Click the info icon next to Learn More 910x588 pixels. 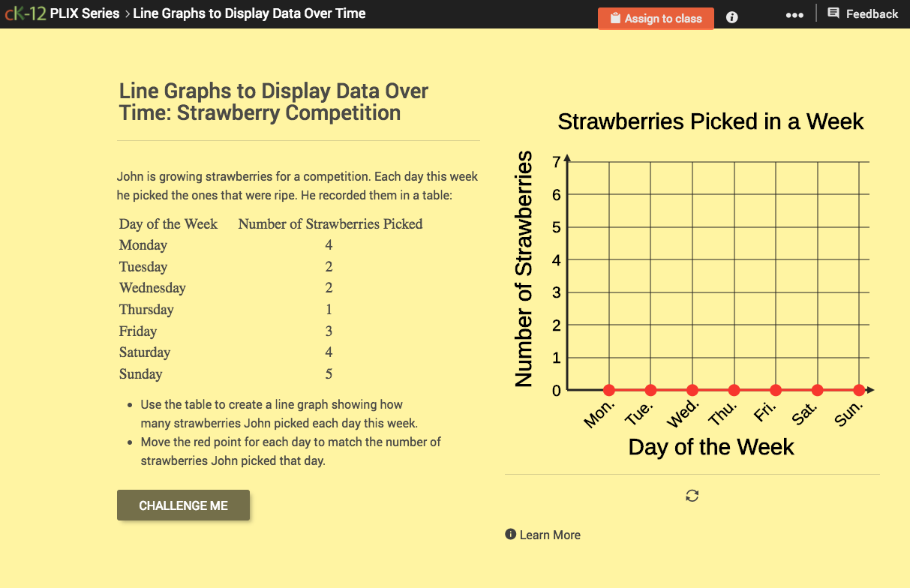pyautogui.click(x=512, y=535)
